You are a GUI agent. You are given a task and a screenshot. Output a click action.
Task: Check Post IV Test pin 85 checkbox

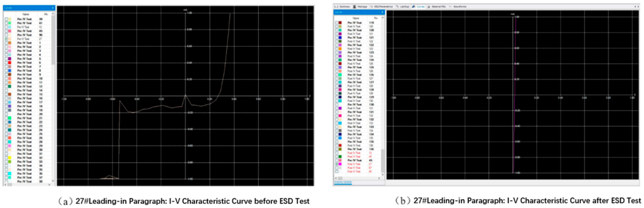coord(337,172)
